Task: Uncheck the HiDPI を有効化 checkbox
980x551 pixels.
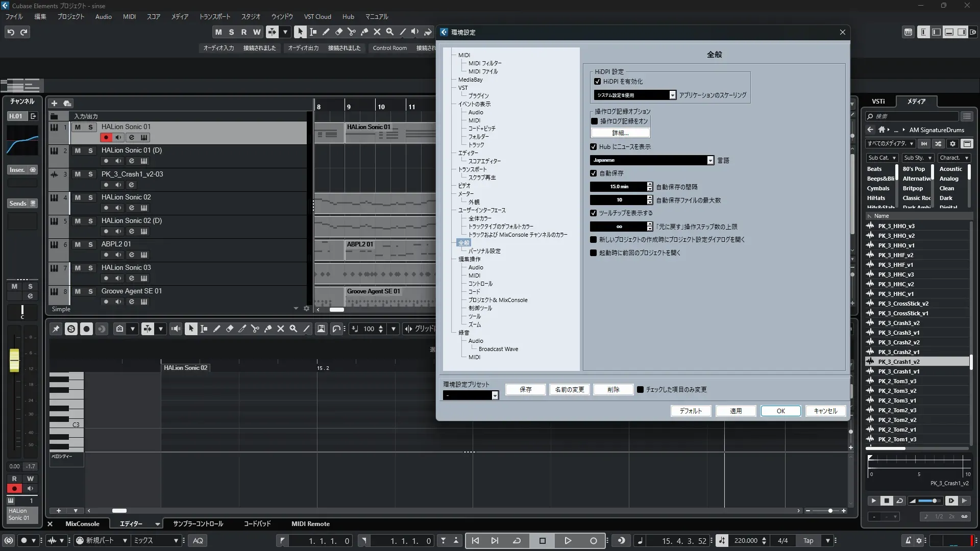Action: click(597, 82)
